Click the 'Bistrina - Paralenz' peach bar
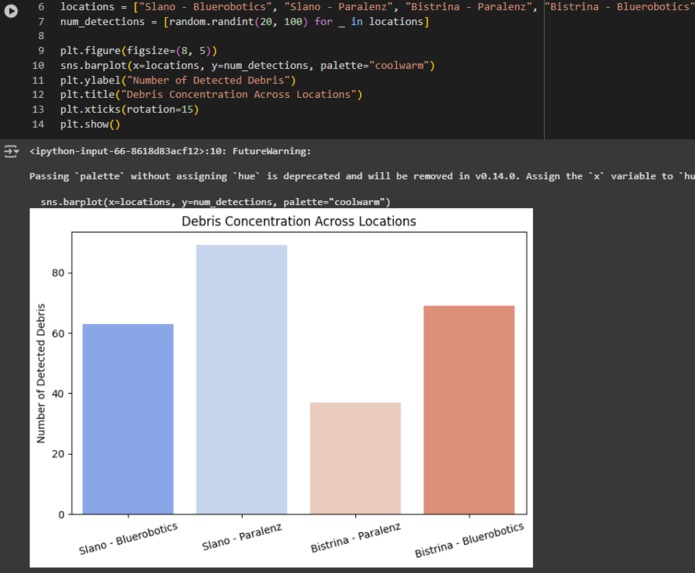The height and width of the screenshot is (573, 695). 355,458
